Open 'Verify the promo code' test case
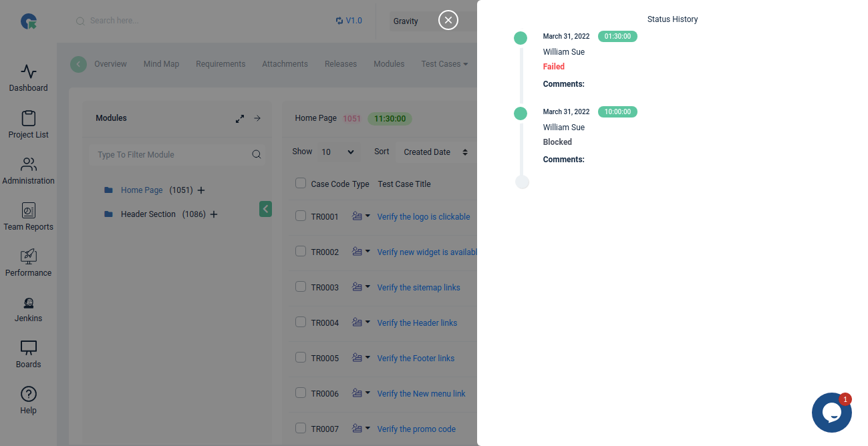The image size is (868, 446). [x=416, y=429]
